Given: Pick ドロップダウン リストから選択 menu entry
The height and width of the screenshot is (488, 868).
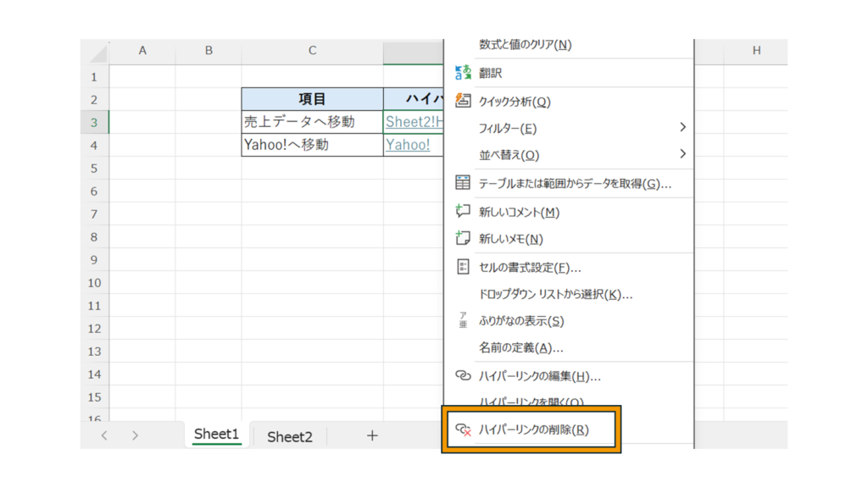Looking at the screenshot, I should (x=555, y=294).
